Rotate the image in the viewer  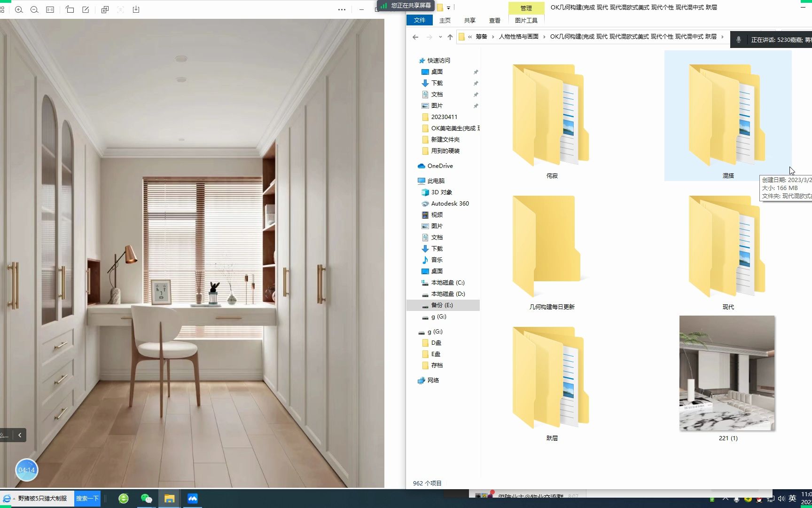tap(70, 9)
